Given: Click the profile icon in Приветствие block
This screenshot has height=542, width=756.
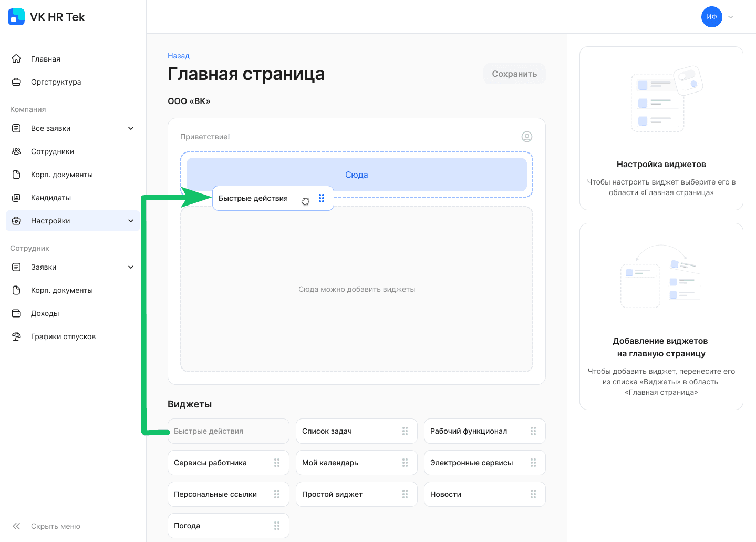Looking at the screenshot, I should click(x=526, y=137).
